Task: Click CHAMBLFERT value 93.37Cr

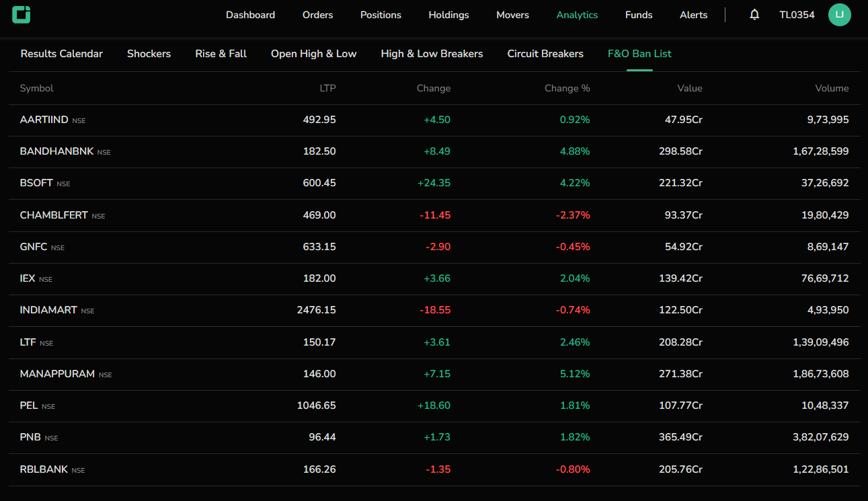Action: (684, 215)
